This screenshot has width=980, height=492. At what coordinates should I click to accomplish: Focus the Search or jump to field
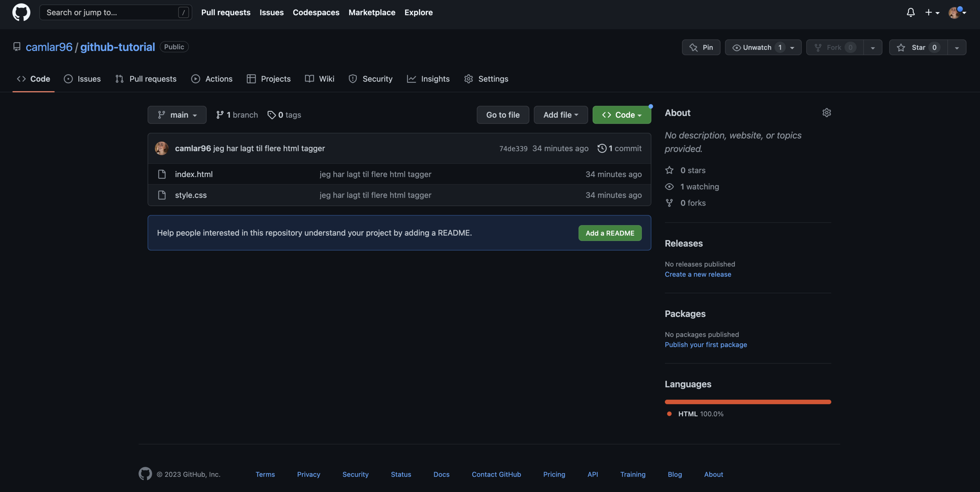(112, 13)
